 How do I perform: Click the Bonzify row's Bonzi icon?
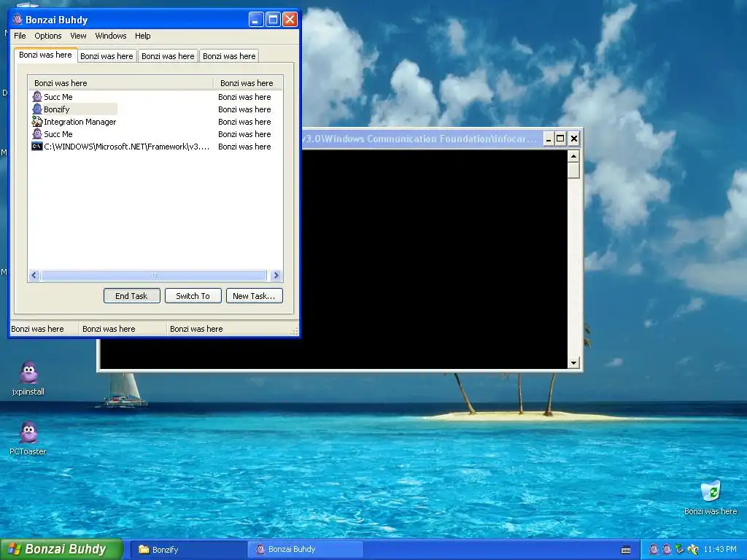tap(37, 109)
